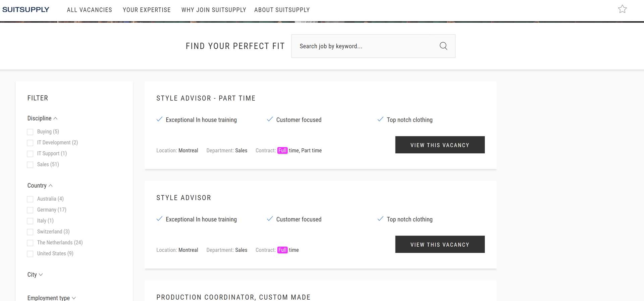Screen dimensions: 644x301
Task: Tick the Buying (5) checkbox
Action: [x=30, y=132]
